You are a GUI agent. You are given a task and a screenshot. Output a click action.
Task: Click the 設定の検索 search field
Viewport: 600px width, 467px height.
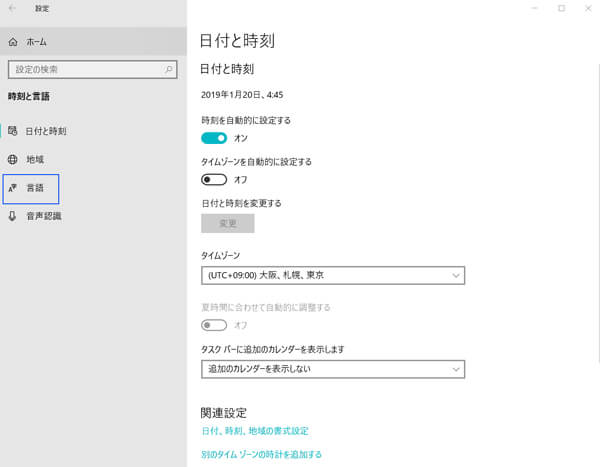(93, 69)
